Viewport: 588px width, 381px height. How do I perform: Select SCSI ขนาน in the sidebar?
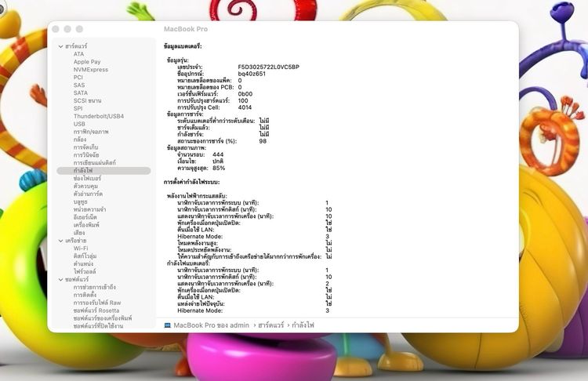[87, 100]
